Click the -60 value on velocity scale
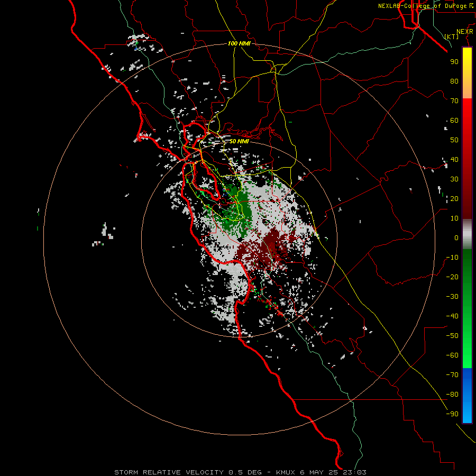476x476 pixels. (x=452, y=355)
